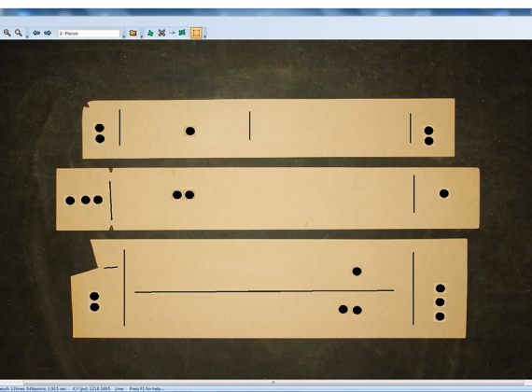Click the green right-arrow icon
This screenshot has height=392, width=532.
point(172,33)
